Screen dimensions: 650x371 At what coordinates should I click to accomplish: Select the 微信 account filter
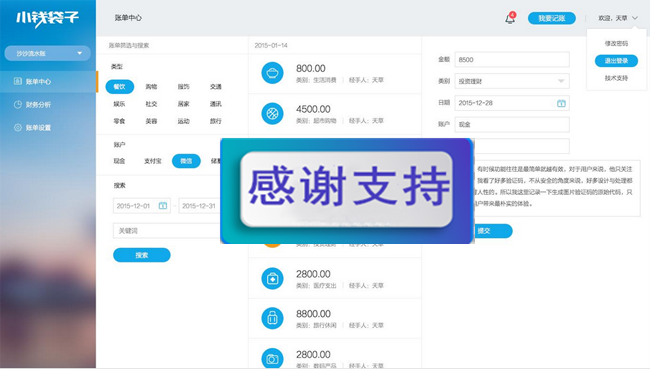click(x=186, y=161)
